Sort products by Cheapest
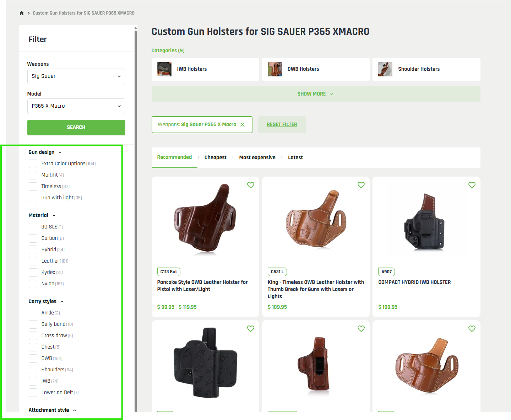This screenshot has height=420, width=511. [x=215, y=157]
